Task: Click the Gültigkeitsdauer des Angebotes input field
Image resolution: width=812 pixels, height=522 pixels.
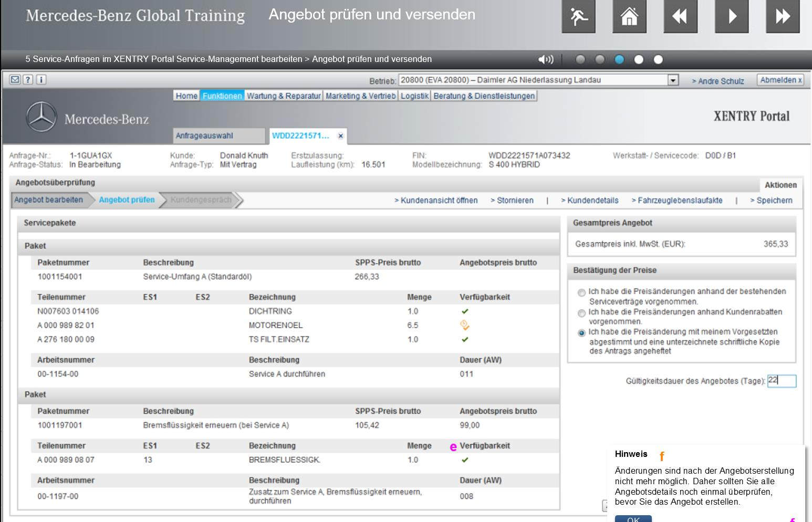Action: 782,381
